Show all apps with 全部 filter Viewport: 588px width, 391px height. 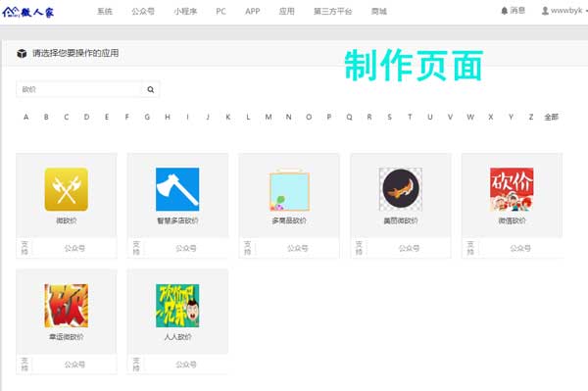(x=552, y=117)
